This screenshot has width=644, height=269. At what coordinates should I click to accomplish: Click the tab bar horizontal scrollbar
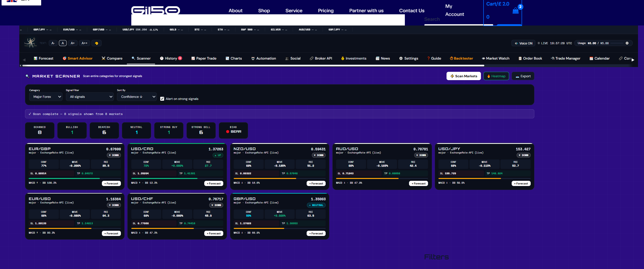coord(253,66)
